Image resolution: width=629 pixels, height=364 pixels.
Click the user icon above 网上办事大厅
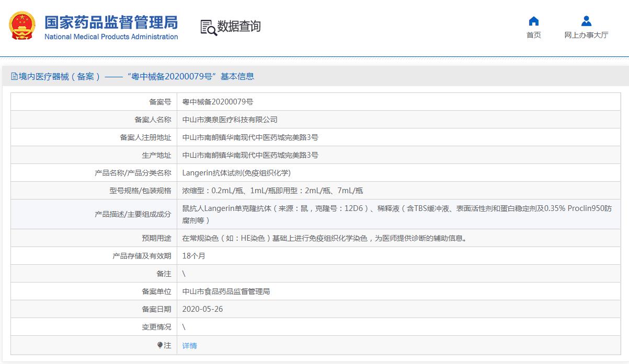(x=586, y=21)
